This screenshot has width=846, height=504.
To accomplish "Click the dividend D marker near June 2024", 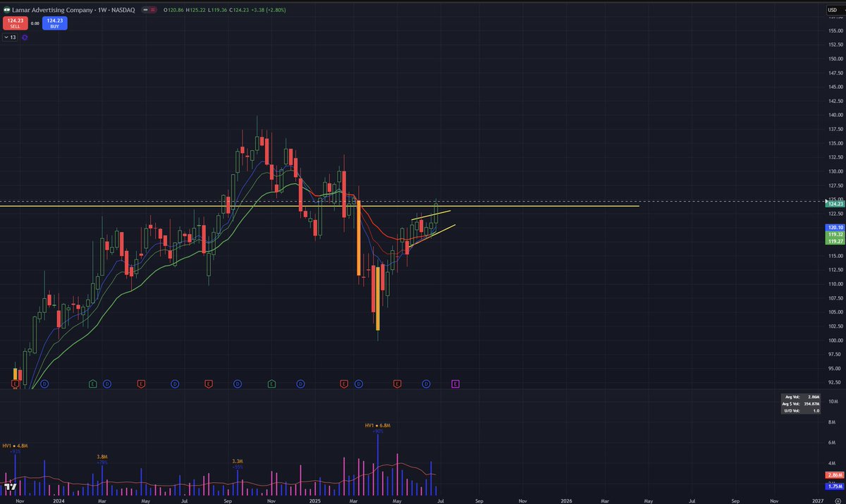I will click(174, 383).
